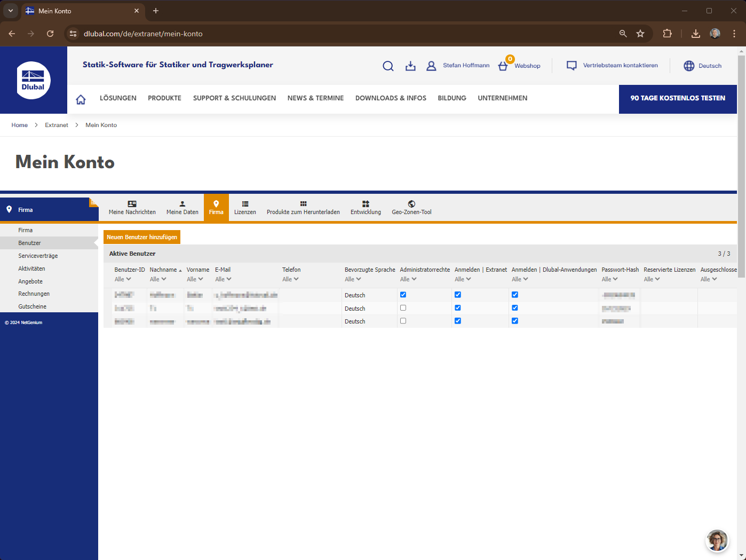Select the Firma tab
This screenshot has width=746, height=560.
coord(216,208)
